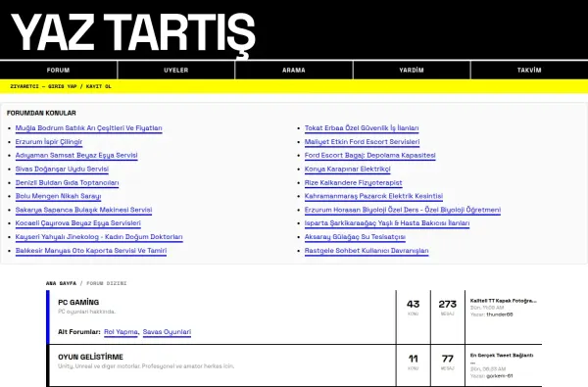The image size is (588, 387).
Task: Open Ford Escort Bagaj Depolama Kapasitesi topic
Action: [x=370, y=155]
